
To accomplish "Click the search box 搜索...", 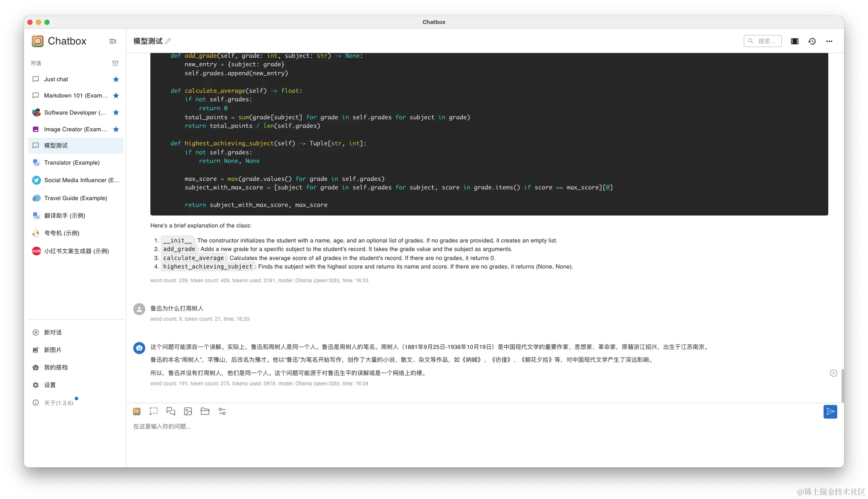I will 763,41.
